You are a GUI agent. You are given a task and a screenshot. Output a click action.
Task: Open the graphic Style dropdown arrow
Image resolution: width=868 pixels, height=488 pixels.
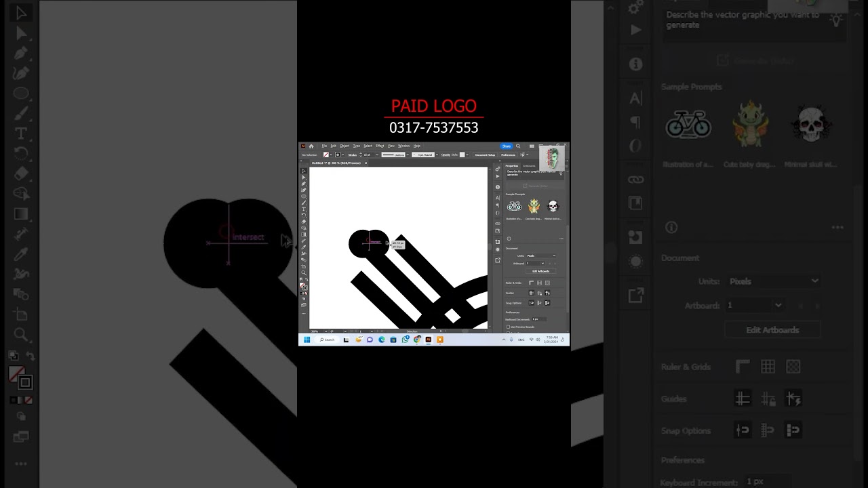467,155
